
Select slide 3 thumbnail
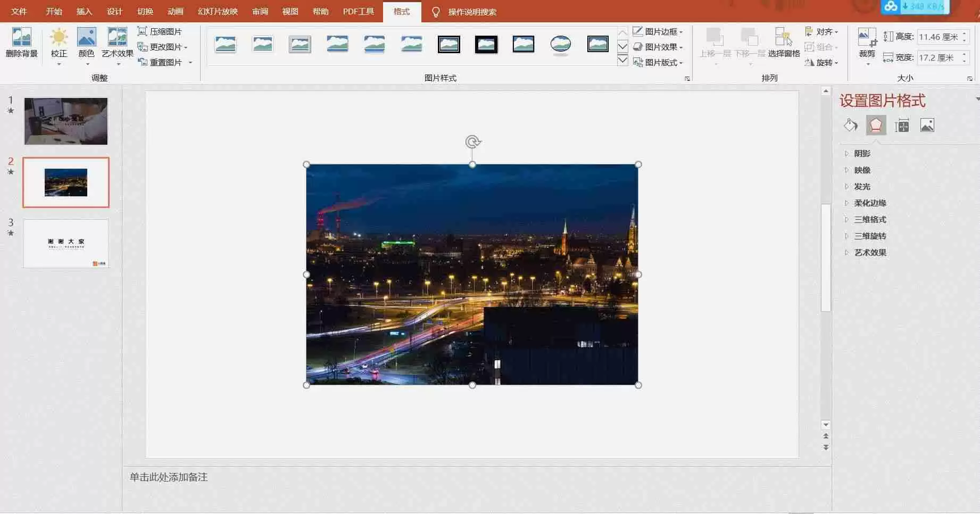(66, 244)
